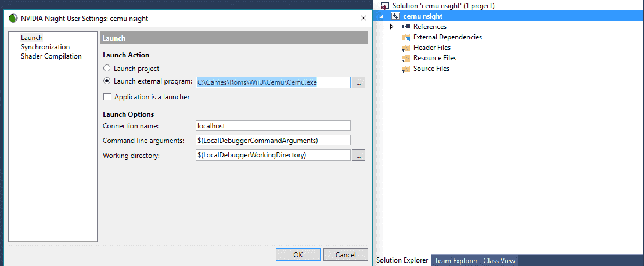Switch to the Solution Explorer tab
The height and width of the screenshot is (266, 644).
402,260
